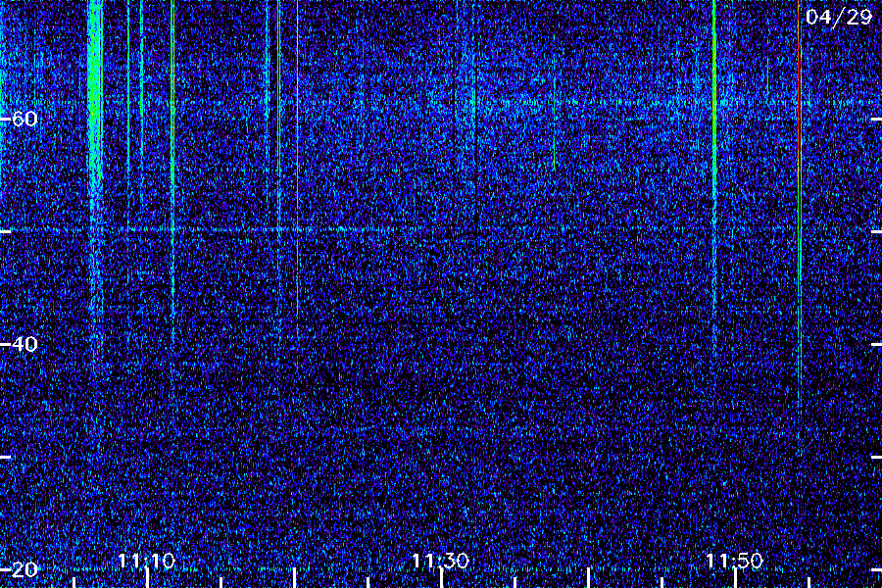
Task: Click the -60 frequency axis label
Action: 20,119
